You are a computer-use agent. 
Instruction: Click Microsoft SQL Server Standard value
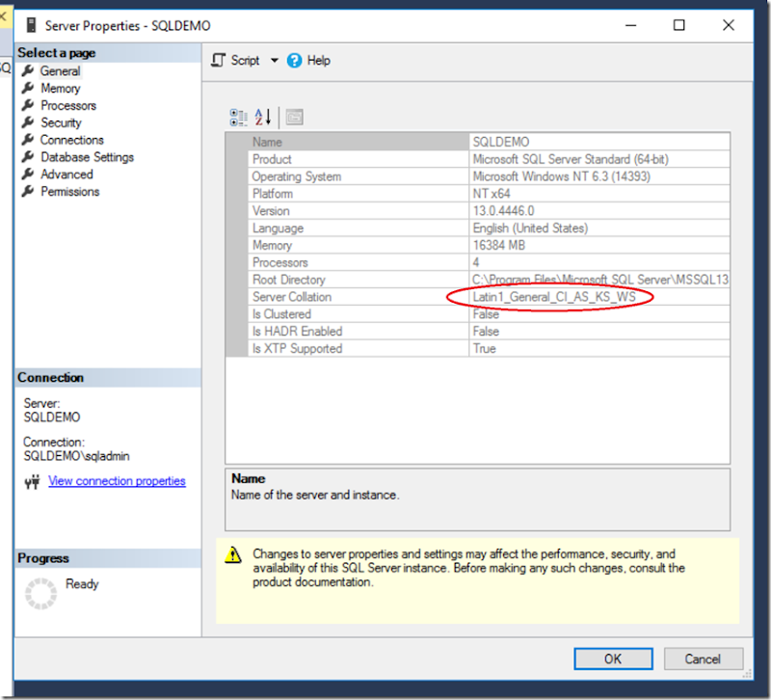pyautogui.click(x=571, y=159)
